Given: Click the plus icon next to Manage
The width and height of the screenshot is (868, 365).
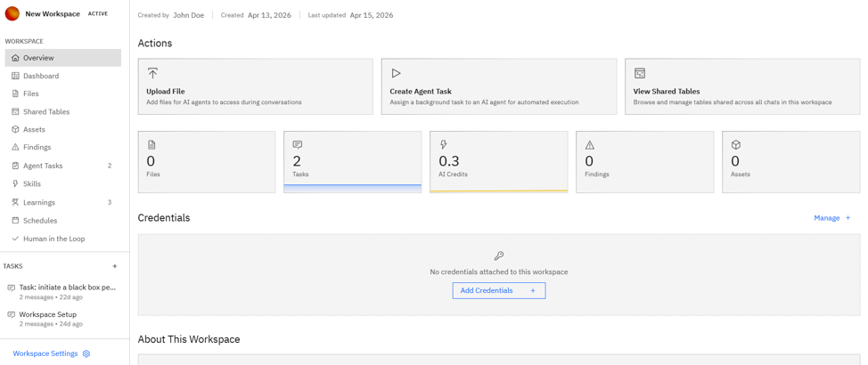Looking at the screenshot, I should point(848,218).
